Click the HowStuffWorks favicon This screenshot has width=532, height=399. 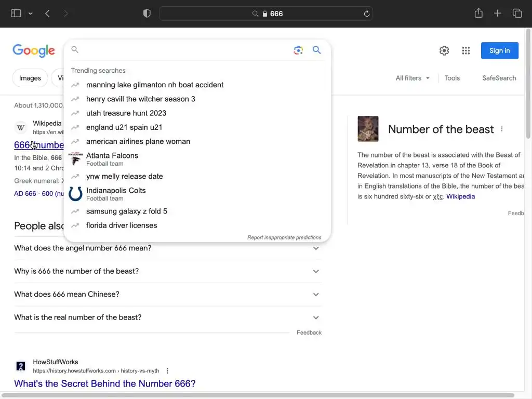point(21,366)
